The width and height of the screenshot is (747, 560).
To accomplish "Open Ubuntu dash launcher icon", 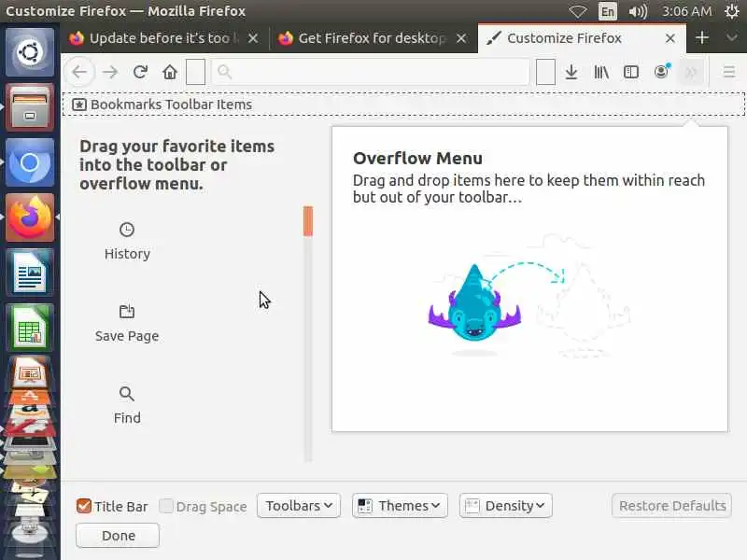I will click(x=30, y=51).
